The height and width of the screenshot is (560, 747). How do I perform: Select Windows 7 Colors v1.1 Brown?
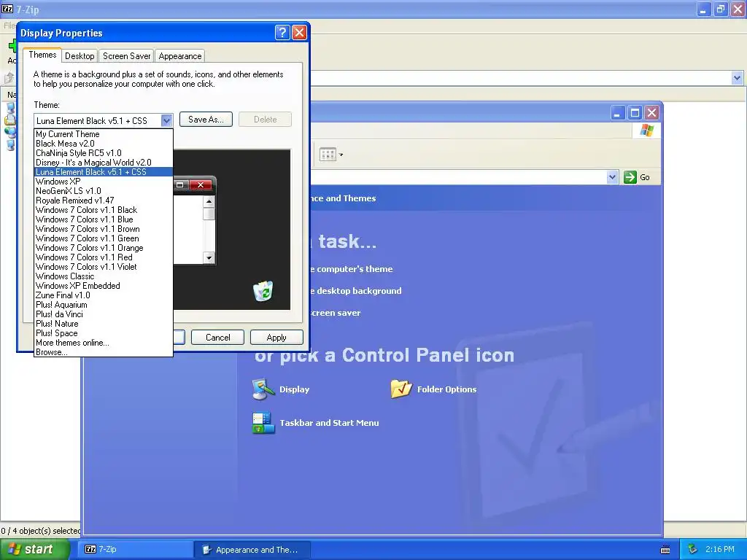pyautogui.click(x=104, y=229)
